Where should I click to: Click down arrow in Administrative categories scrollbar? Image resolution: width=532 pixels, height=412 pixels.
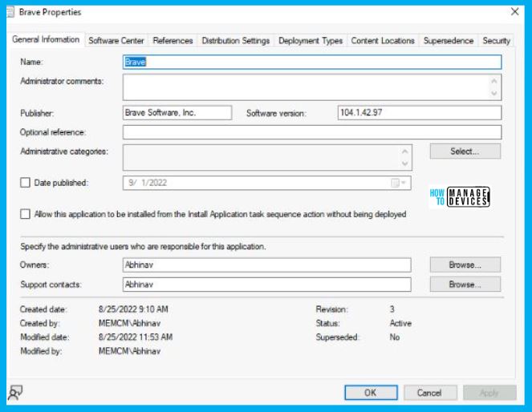click(x=404, y=164)
